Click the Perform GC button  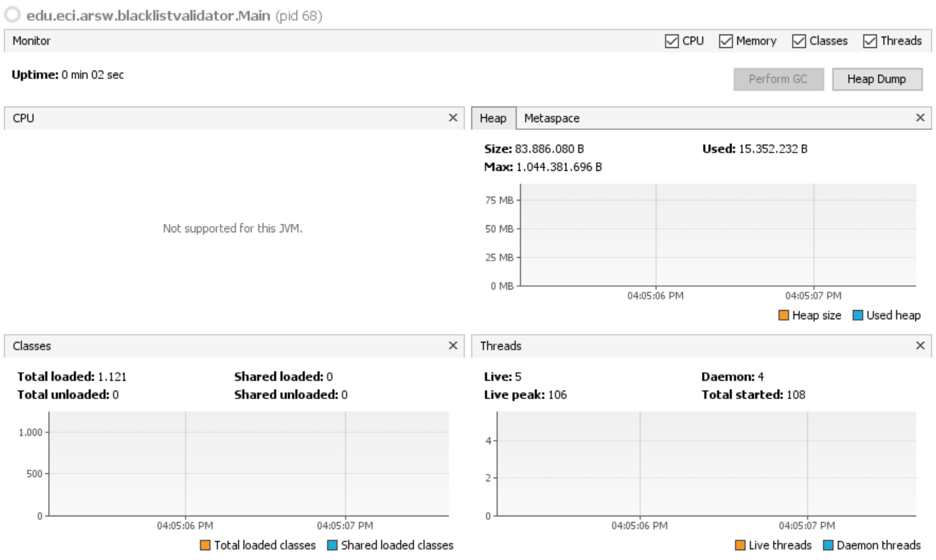point(778,79)
